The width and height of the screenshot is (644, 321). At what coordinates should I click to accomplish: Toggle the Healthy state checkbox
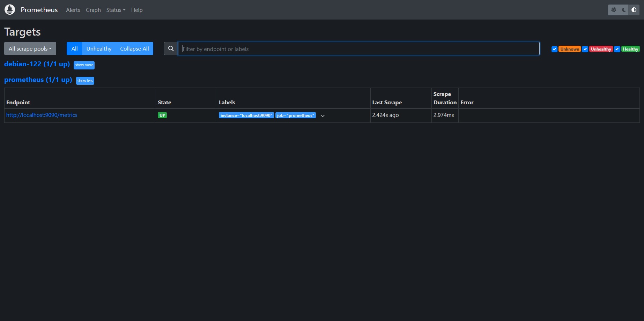click(x=617, y=49)
